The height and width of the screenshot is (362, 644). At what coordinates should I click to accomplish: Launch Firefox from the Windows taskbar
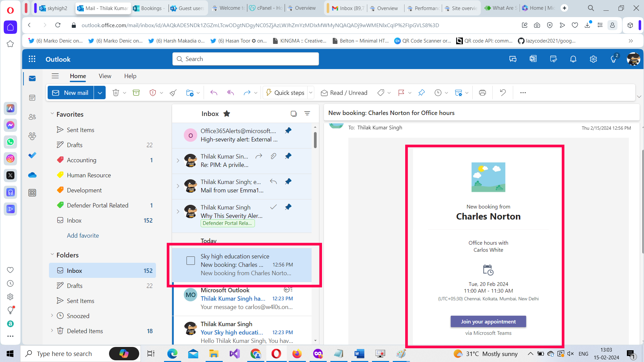pos(297,354)
